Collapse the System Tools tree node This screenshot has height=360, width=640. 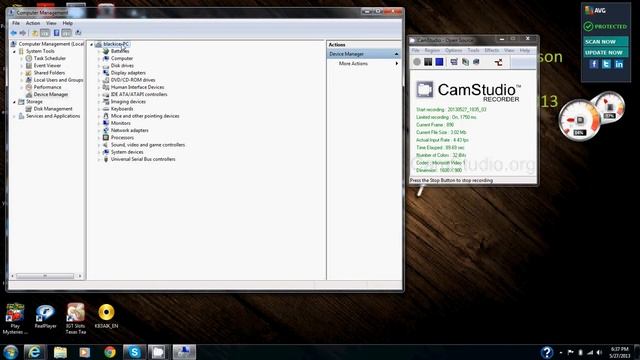pyautogui.click(x=14, y=51)
